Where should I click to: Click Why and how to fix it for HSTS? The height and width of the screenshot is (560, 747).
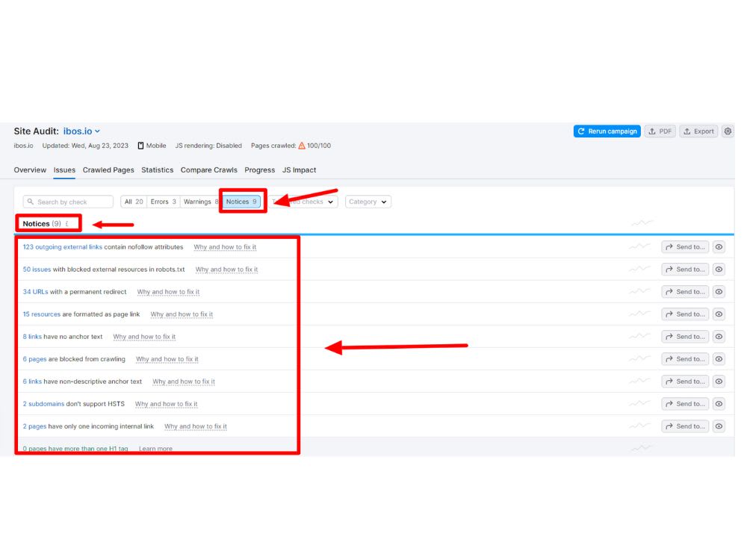pyautogui.click(x=167, y=403)
